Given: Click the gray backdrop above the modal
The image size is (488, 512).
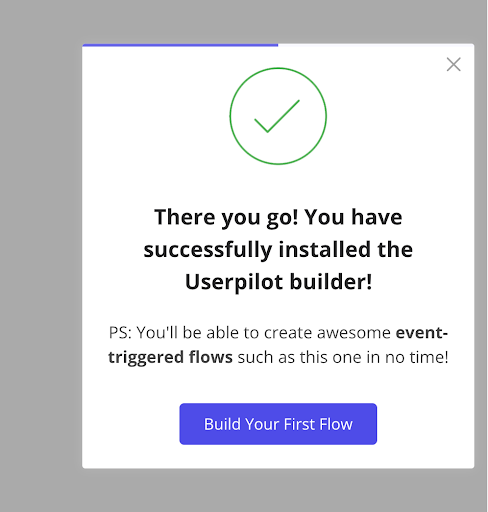Looking at the screenshot, I should pyautogui.click(x=244, y=22).
